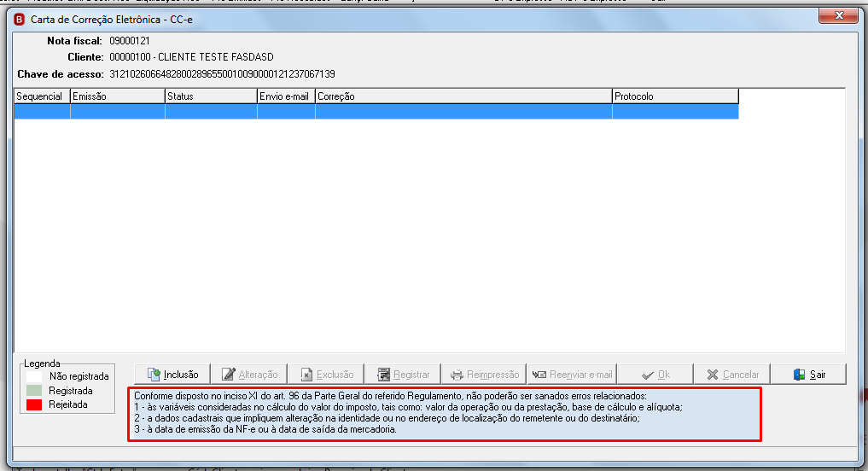The image size is (868, 471).
Task: Select the highlighted blue grid row
Action: tap(376, 111)
